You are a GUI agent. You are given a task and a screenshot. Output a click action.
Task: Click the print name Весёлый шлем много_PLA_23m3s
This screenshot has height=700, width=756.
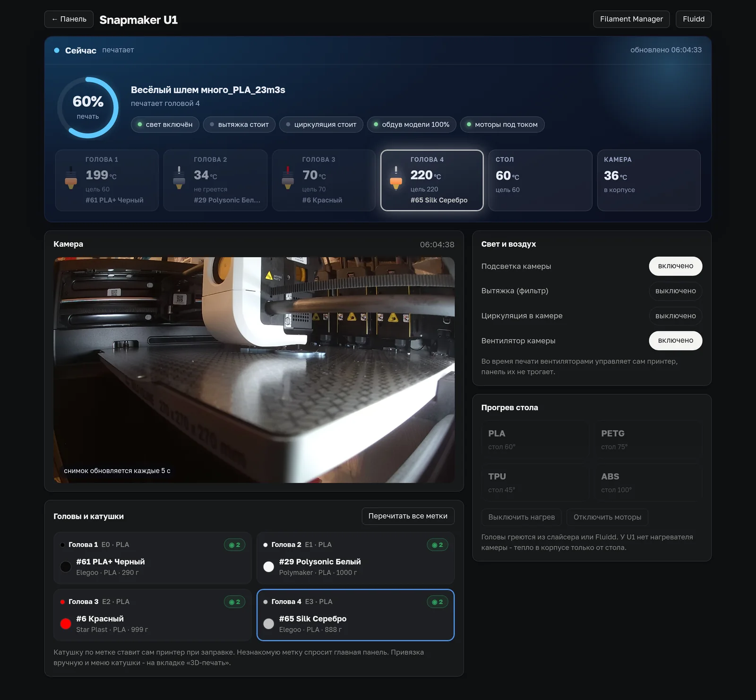point(208,90)
